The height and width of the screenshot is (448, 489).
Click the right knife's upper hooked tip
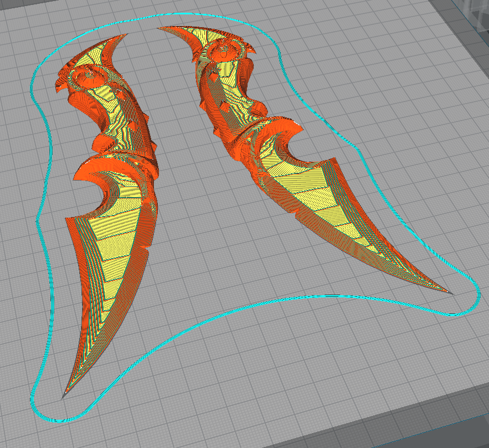pos(162,28)
